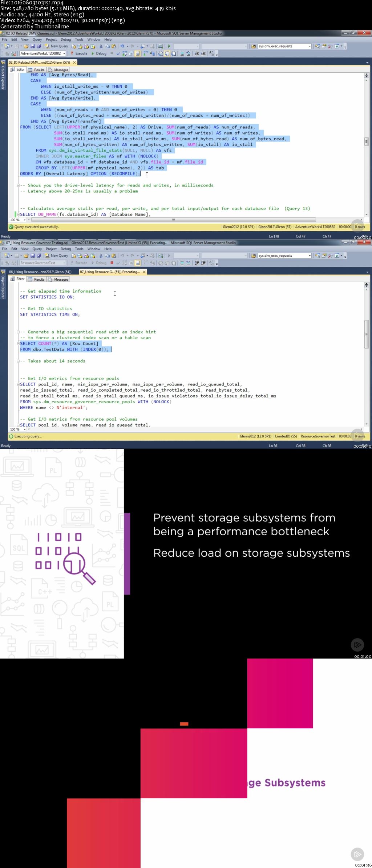Image resolution: width=372 pixels, height=868 pixels.
Task: Switch to Messages tab in DMV Queries window
Action: click(58, 70)
